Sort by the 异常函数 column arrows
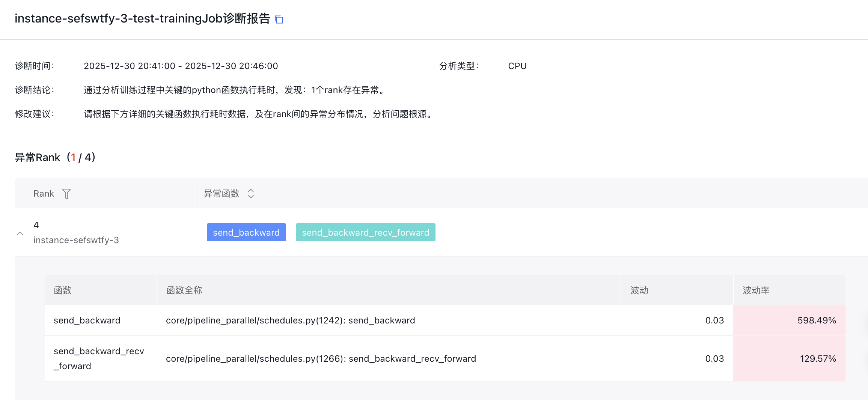Viewport: 868px width, 406px height. pyautogui.click(x=251, y=194)
